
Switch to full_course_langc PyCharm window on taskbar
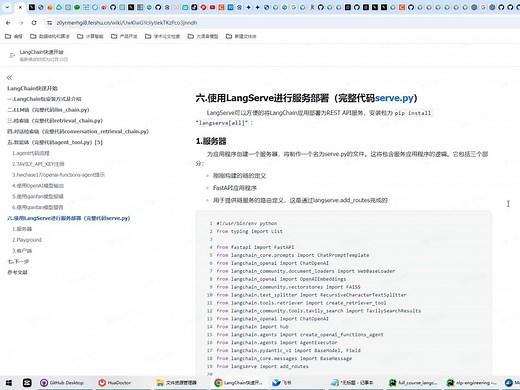pyautogui.click(x=413, y=383)
